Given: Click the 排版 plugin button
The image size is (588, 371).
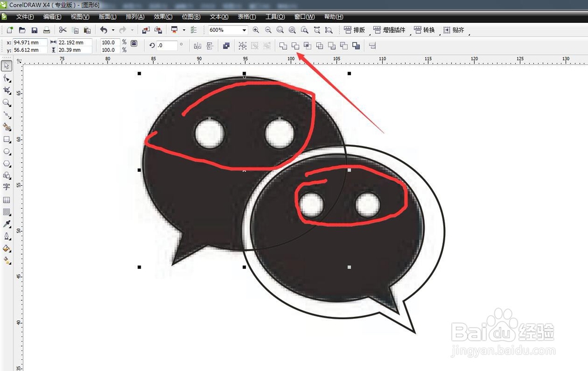Looking at the screenshot, I should pyautogui.click(x=355, y=30).
